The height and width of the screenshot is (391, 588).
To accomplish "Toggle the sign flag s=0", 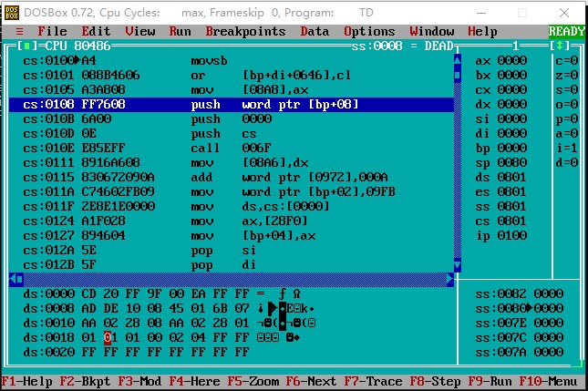I will click(567, 89).
